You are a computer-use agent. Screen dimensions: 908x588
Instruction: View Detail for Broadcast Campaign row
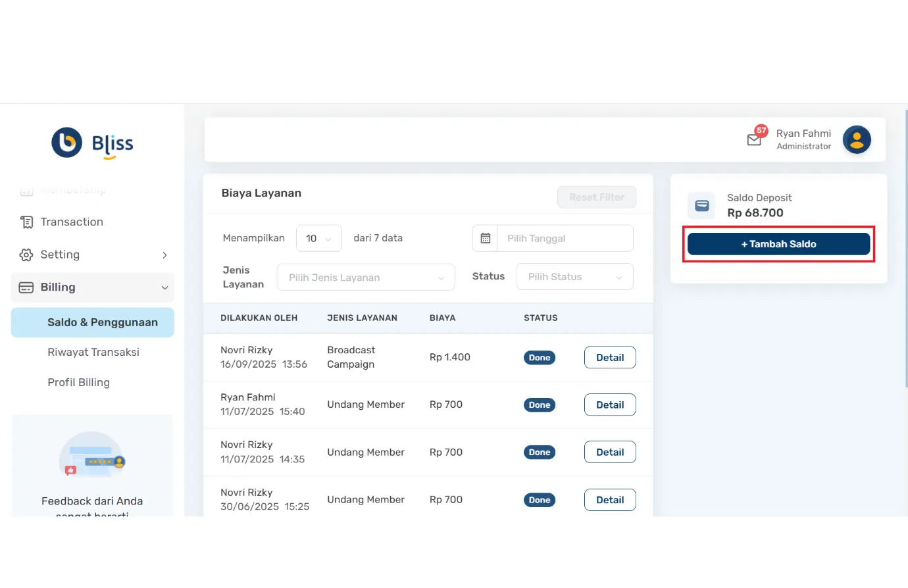(610, 358)
